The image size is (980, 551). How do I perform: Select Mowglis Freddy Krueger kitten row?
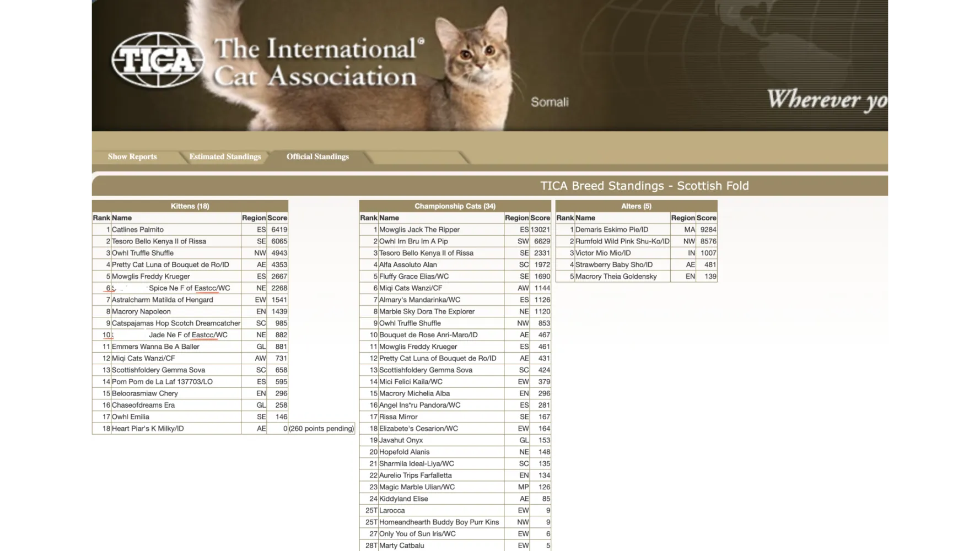click(190, 277)
